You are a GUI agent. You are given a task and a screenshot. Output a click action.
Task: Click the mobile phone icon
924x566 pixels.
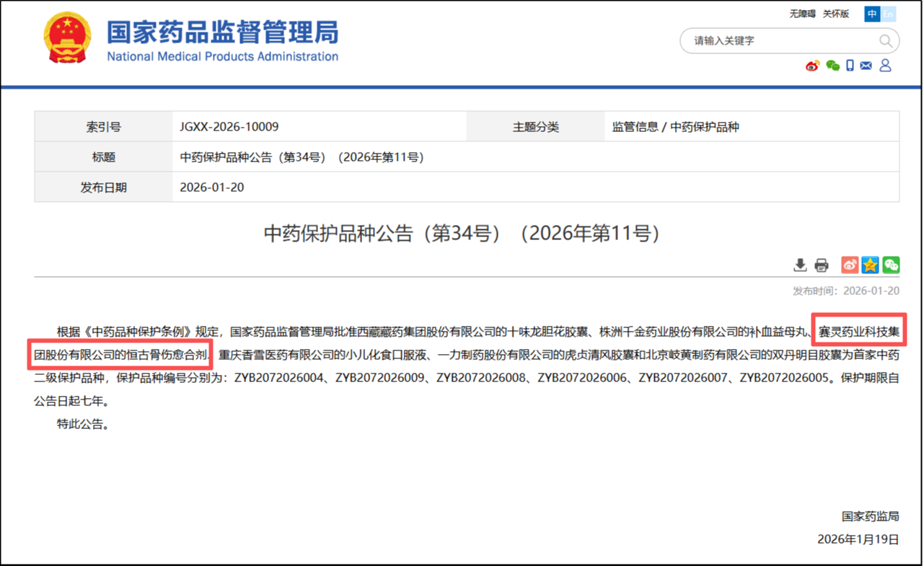tap(850, 66)
